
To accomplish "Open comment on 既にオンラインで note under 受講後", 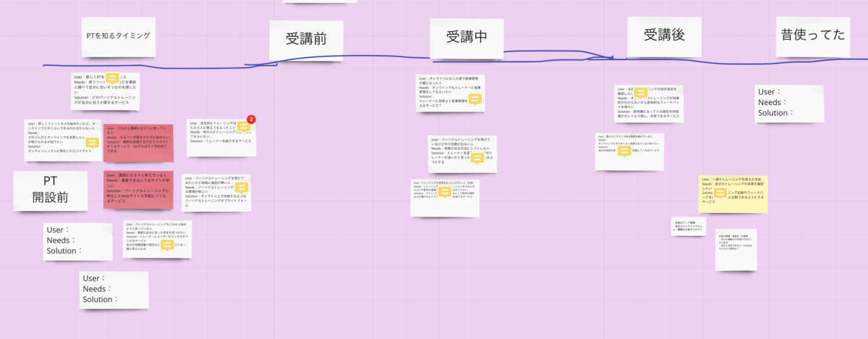I will (624, 151).
